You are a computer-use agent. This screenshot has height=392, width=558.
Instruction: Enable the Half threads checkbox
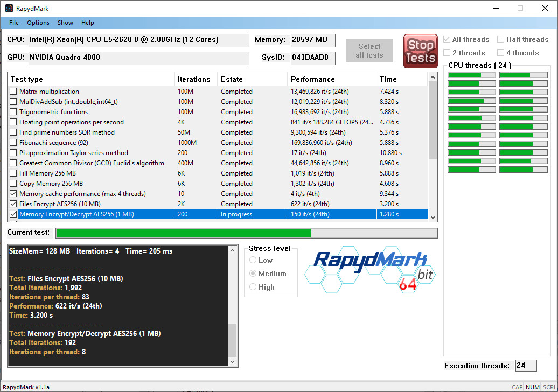pyautogui.click(x=501, y=39)
